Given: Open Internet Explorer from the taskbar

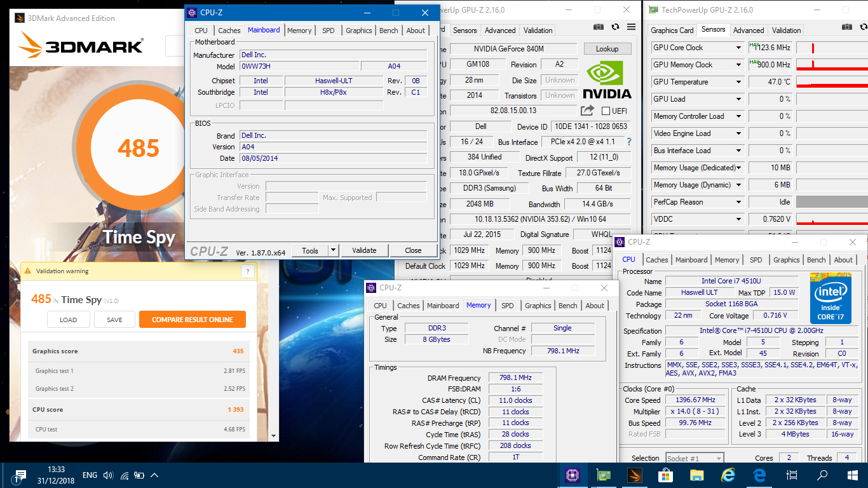Looking at the screenshot, I should (728, 475).
